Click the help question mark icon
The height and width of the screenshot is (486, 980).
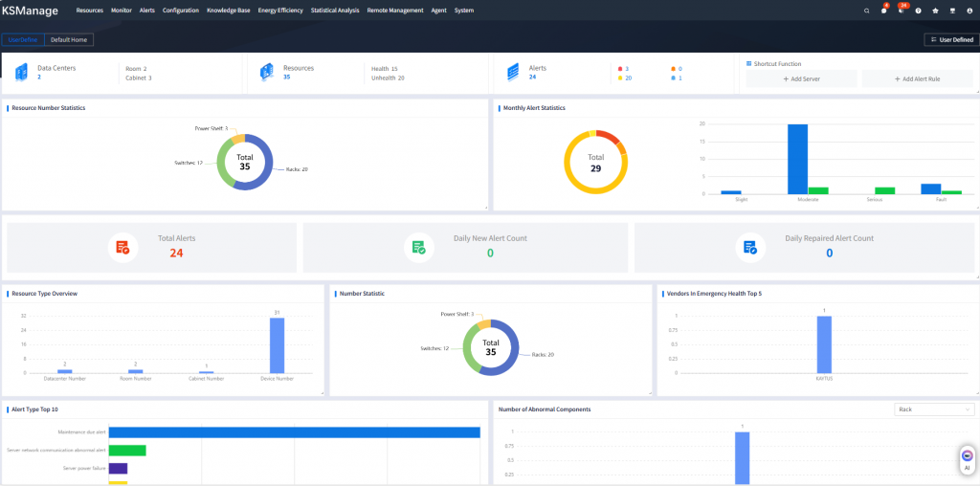pyautogui.click(x=918, y=11)
